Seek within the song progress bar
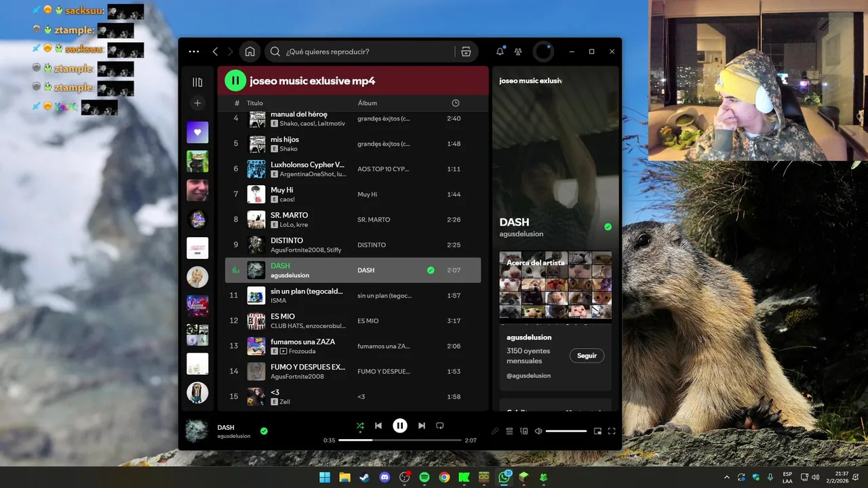Image resolution: width=868 pixels, height=488 pixels. pyautogui.click(x=400, y=440)
